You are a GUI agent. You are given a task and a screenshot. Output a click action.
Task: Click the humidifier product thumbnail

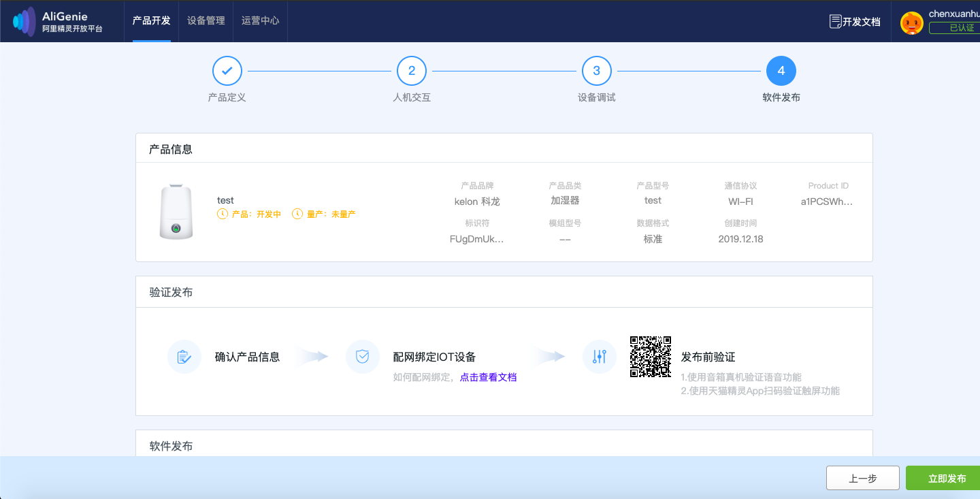(x=176, y=211)
